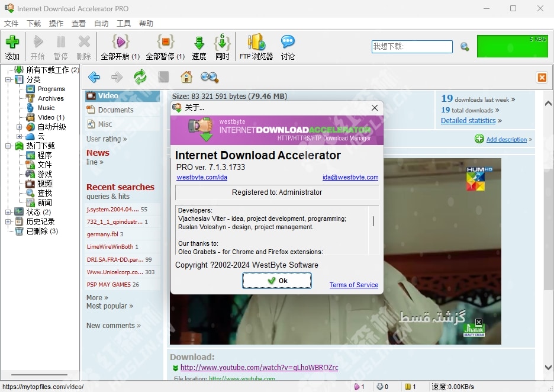The image size is (554, 392).
Task: Click the grey Stop loading square
Action: (163, 77)
